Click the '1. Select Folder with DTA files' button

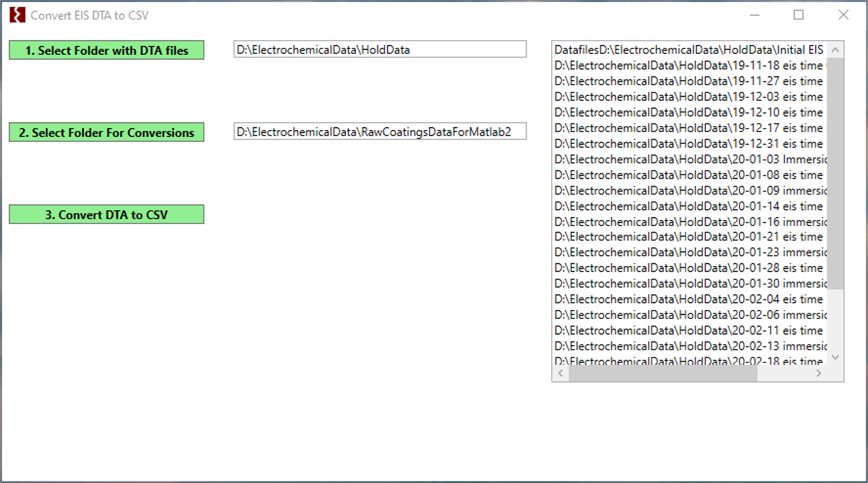click(106, 50)
